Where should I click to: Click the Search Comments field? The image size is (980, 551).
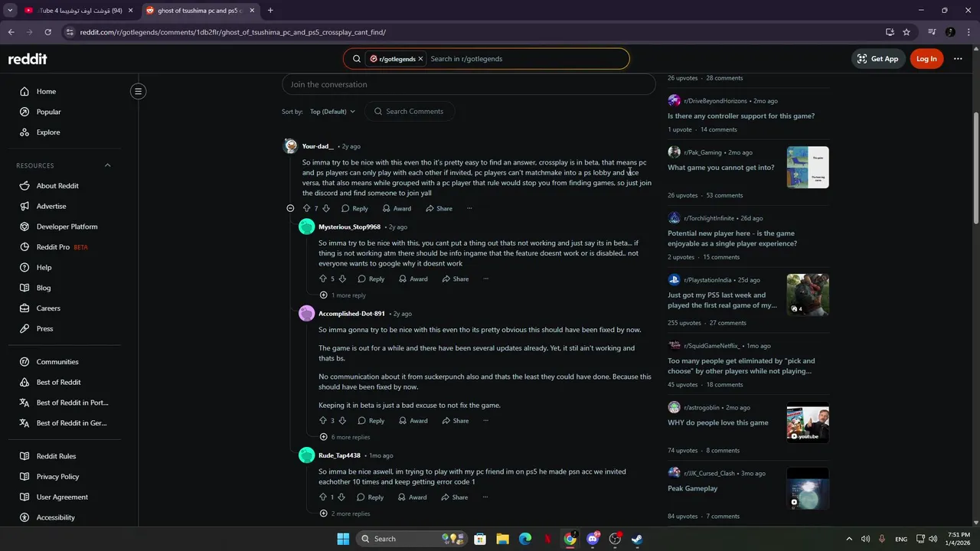coord(410,112)
